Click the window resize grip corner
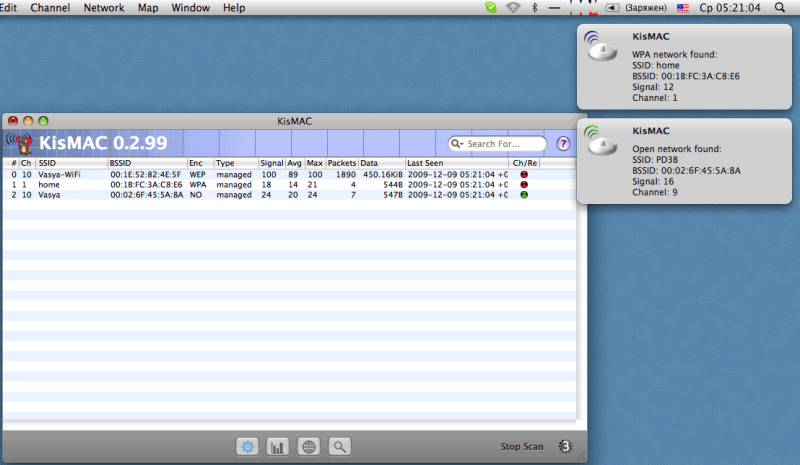Viewport: 800px width, 465px height. (581, 457)
